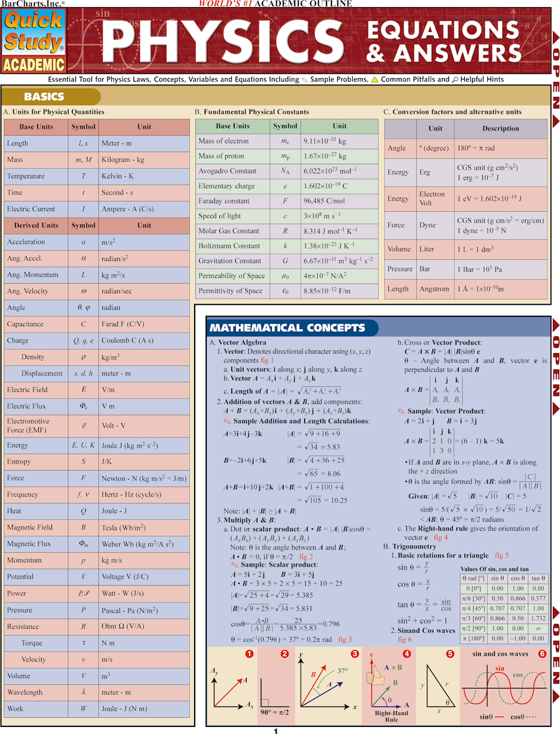The width and height of the screenshot is (560, 734).
Task: Click pencil icon beside Sample: Vector Product
Action: point(401,411)
